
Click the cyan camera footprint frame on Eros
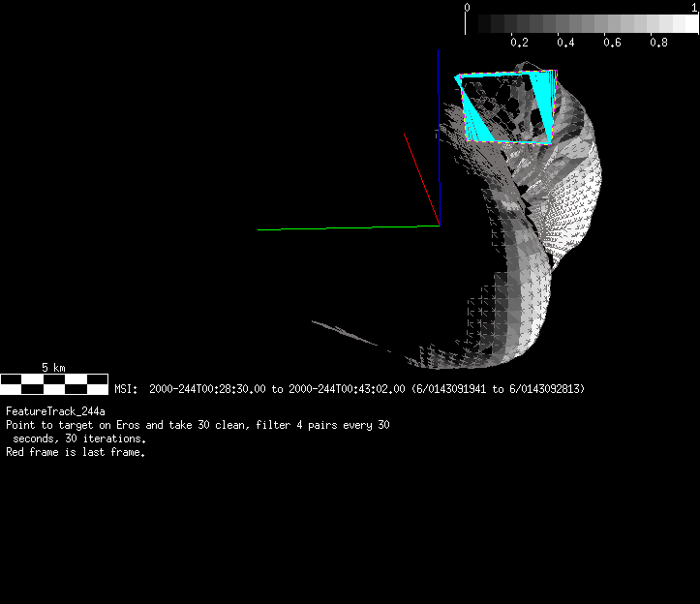(506, 107)
